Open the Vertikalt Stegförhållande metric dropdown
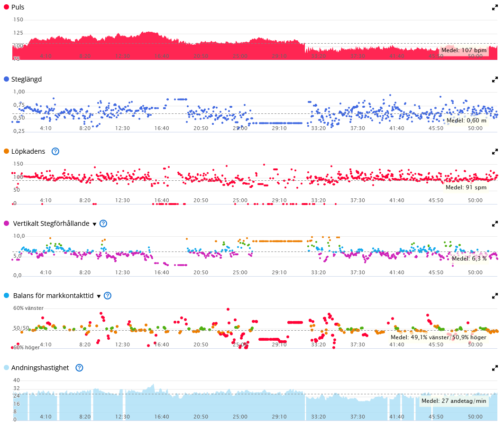This screenshot has height=428, width=504. [x=94, y=224]
